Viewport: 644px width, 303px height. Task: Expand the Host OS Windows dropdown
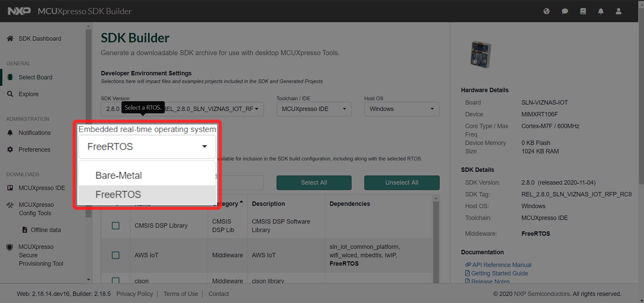pyautogui.click(x=401, y=109)
